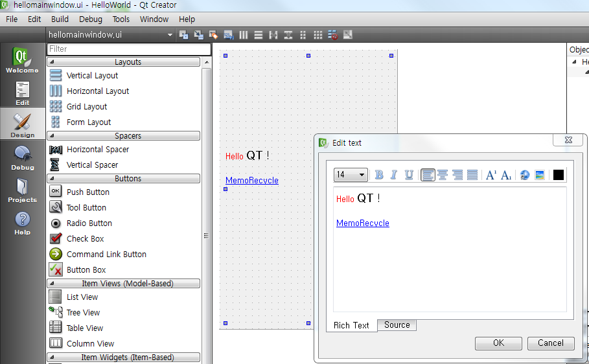
Task: Apply justify alignment to the text
Action: click(472, 175)
